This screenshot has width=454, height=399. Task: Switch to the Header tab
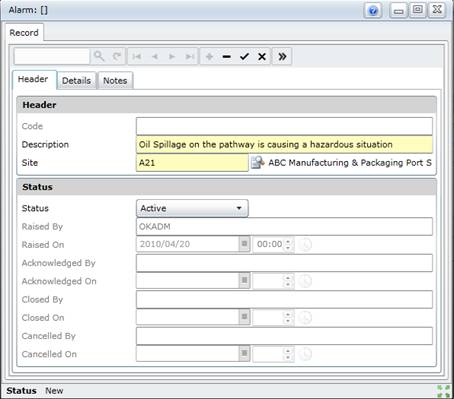click(33, 80)
